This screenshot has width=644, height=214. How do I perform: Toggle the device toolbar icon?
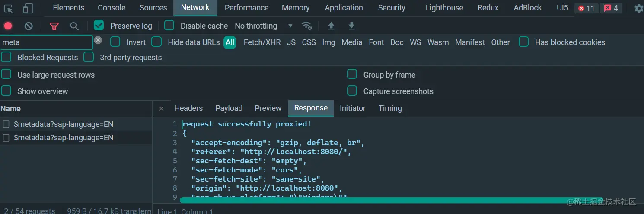[x=28, y=8]
